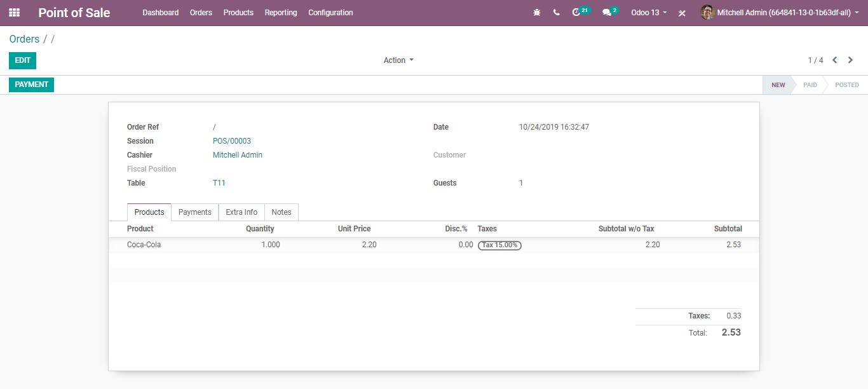Open session link POS/00003
The image size is (868, 389).
(232, 141)
